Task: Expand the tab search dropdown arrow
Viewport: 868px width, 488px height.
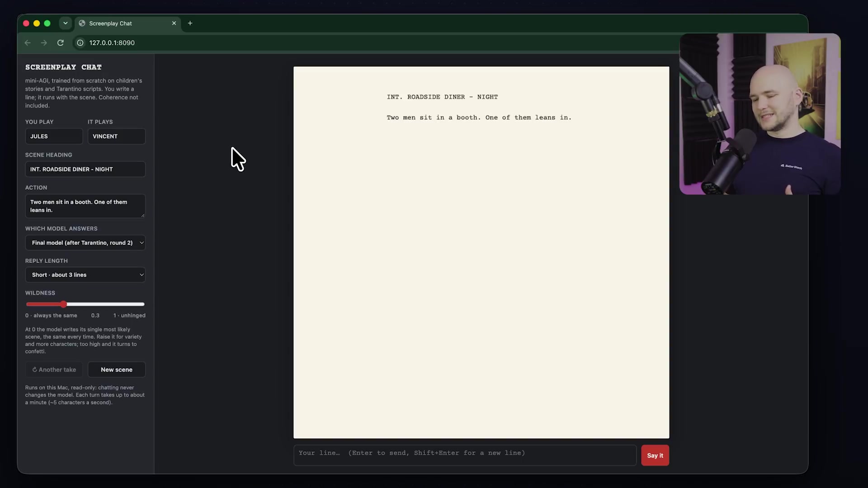Action: 65,23
